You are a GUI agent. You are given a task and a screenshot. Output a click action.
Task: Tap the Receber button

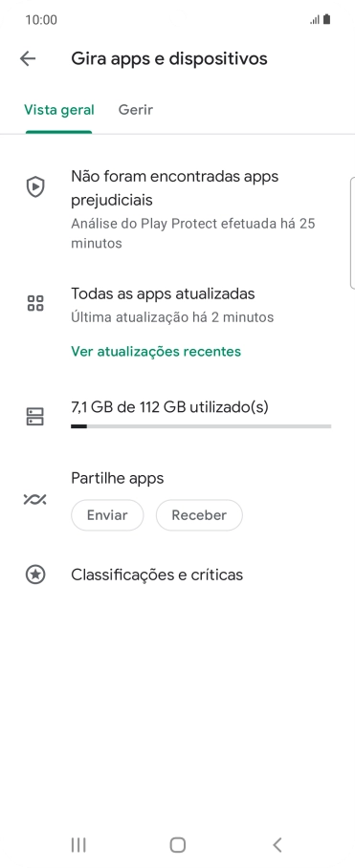[x=199, y=515]
